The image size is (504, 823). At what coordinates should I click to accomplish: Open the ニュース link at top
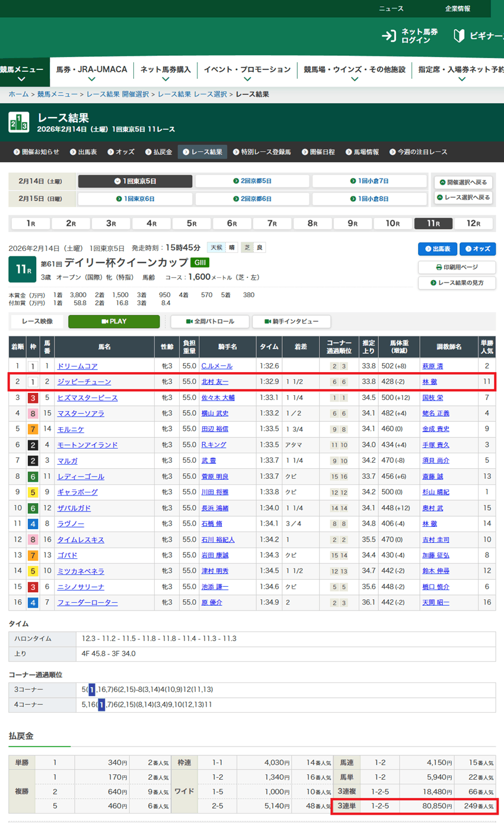391,8
